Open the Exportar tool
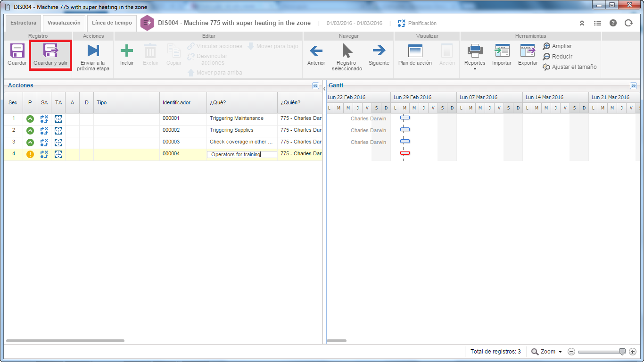Screen dimensions: 644x362 point(528,55)
